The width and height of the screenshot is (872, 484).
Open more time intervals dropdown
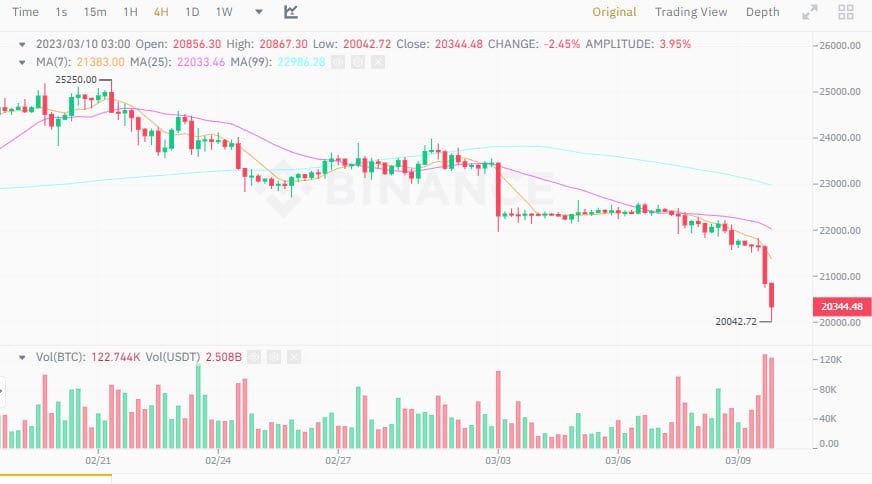coord(259,12)
